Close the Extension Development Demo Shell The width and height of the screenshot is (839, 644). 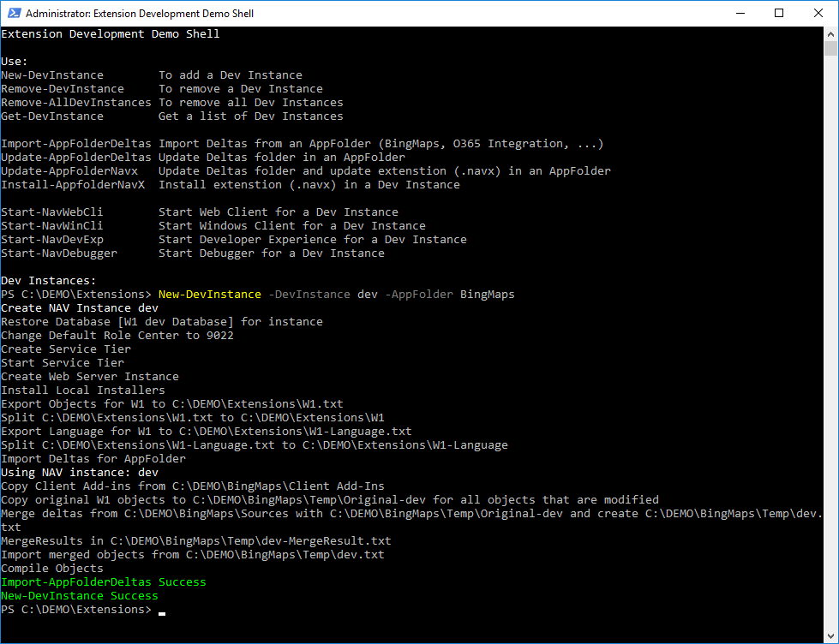click(x=818, y=13)
